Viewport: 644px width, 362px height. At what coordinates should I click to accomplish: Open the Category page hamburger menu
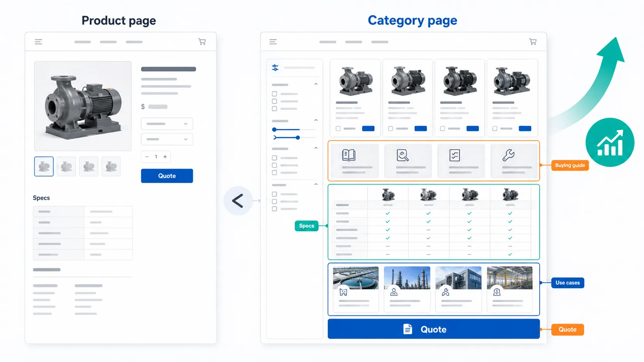(x=273, y=42)
